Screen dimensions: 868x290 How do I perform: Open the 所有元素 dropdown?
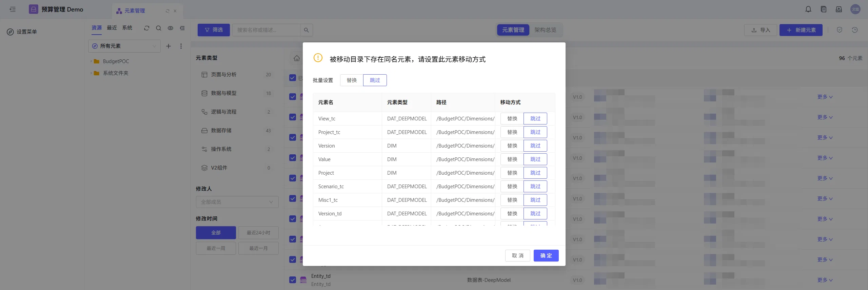(x=124, y=46)
